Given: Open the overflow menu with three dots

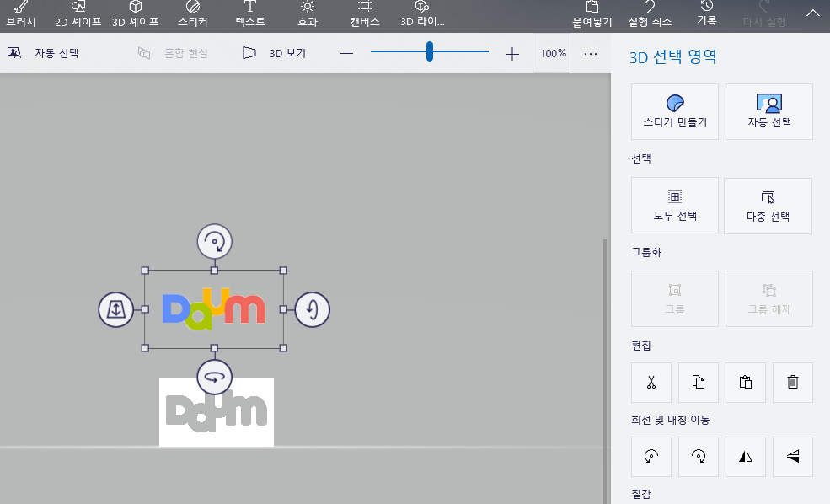Looking at the screenshot, I should coord(590,53).
